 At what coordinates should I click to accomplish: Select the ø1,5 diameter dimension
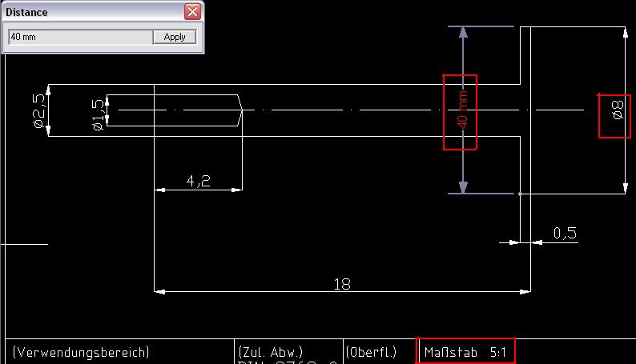point(98,115)
